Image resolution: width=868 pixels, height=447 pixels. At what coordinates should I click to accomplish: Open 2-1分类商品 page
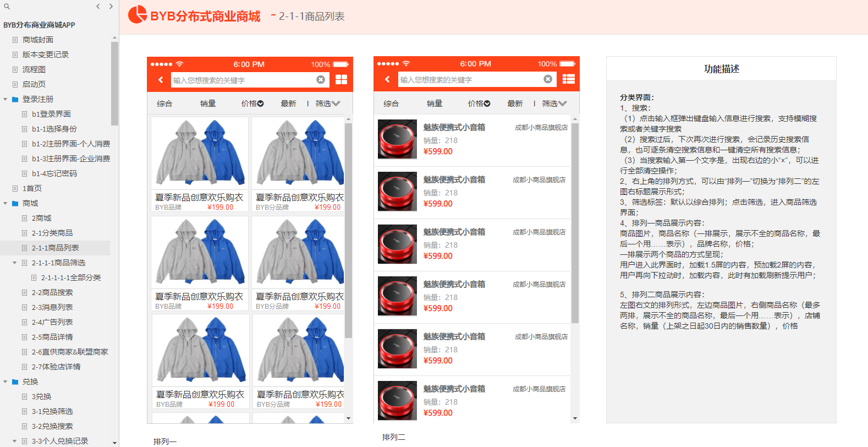(52, 233)
